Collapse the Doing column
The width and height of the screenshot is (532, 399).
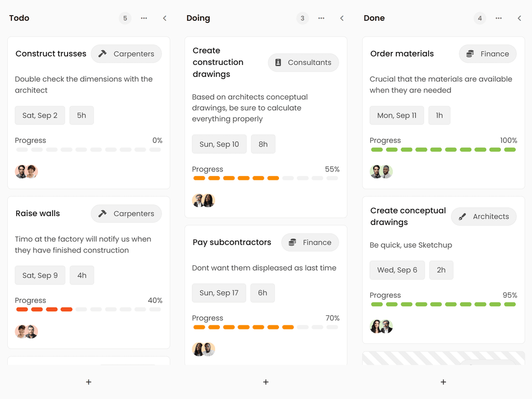[x=342, y=18]
